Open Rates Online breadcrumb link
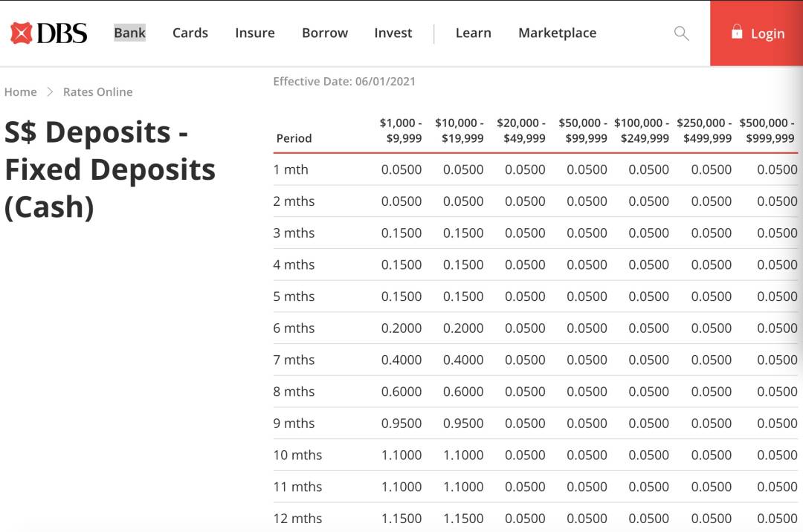Screen dimensions: 803x532 (x=97, y=92)
